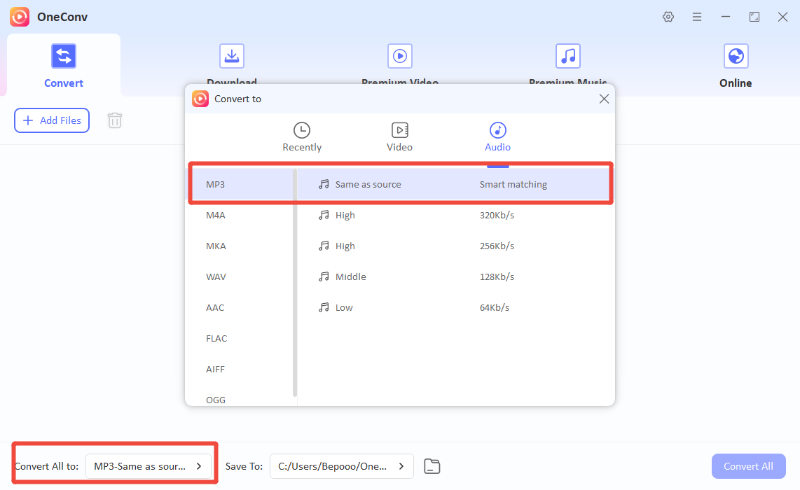Select the Recently tab in dialog
Viewport: 800px width, 490px height.
click(x=302, y=137)
